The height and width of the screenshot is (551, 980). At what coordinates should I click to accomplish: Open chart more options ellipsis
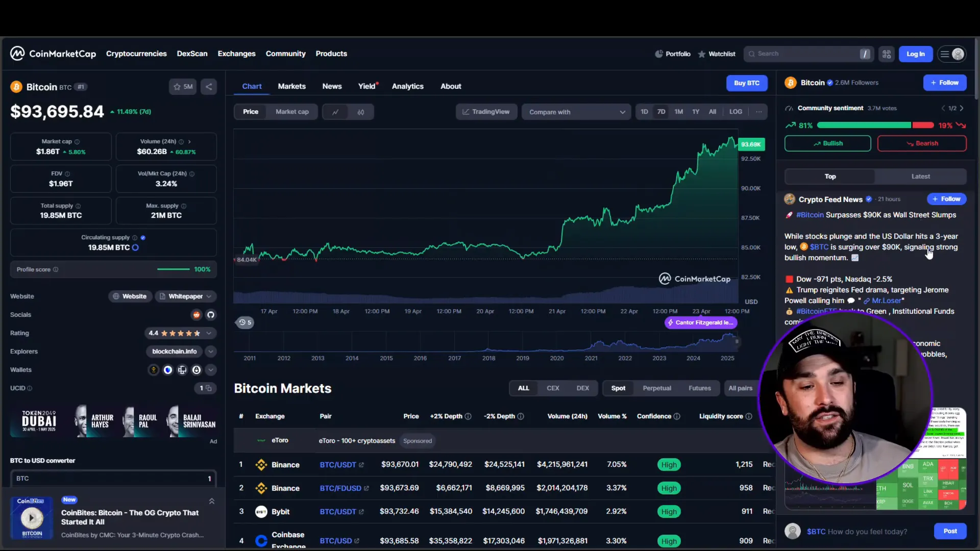tap(759, 112)
